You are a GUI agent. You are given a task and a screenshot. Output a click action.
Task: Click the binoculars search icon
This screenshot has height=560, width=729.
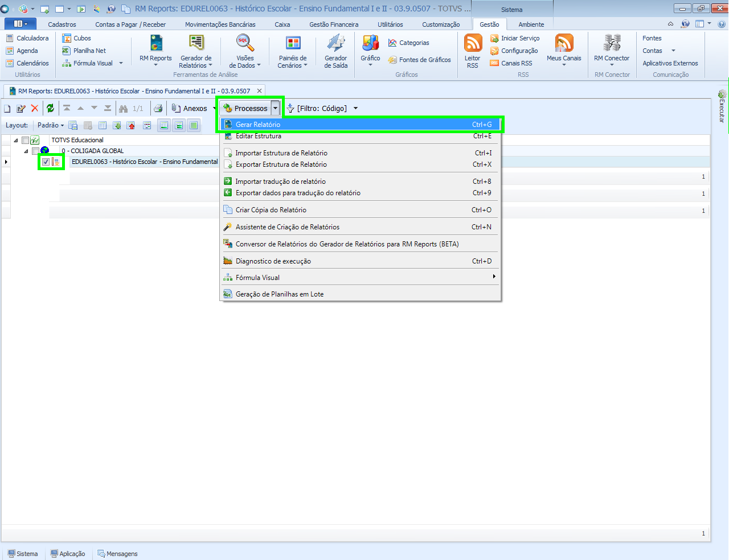click(123, 108)
